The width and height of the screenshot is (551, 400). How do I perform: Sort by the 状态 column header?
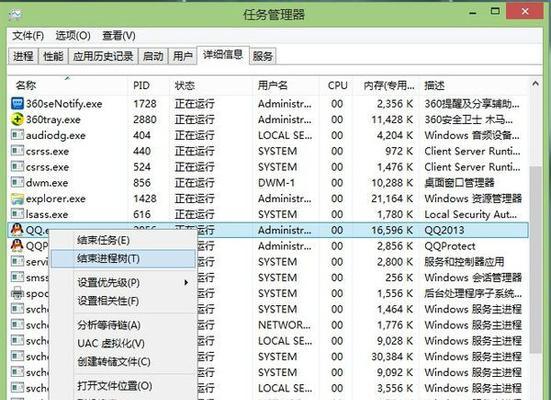211,85
